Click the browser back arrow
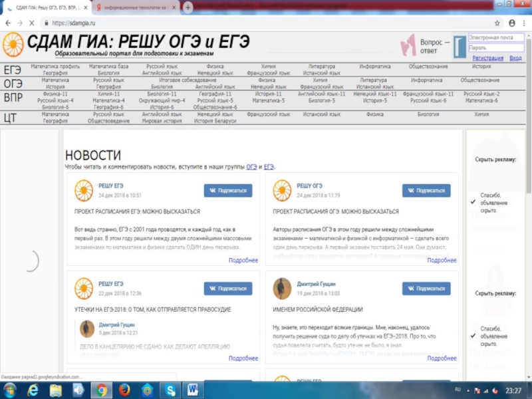Image resolution: width=532 pixels, height=399 pixels. (x=8, y=23)
